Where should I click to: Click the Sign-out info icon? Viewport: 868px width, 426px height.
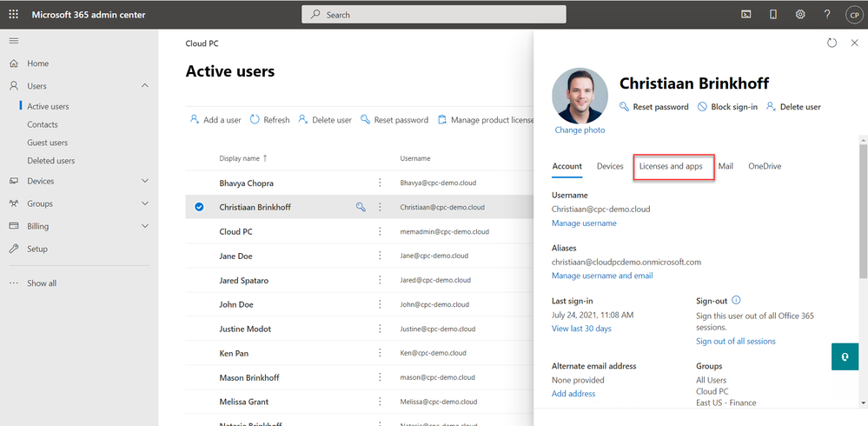[x=736, y=300]
